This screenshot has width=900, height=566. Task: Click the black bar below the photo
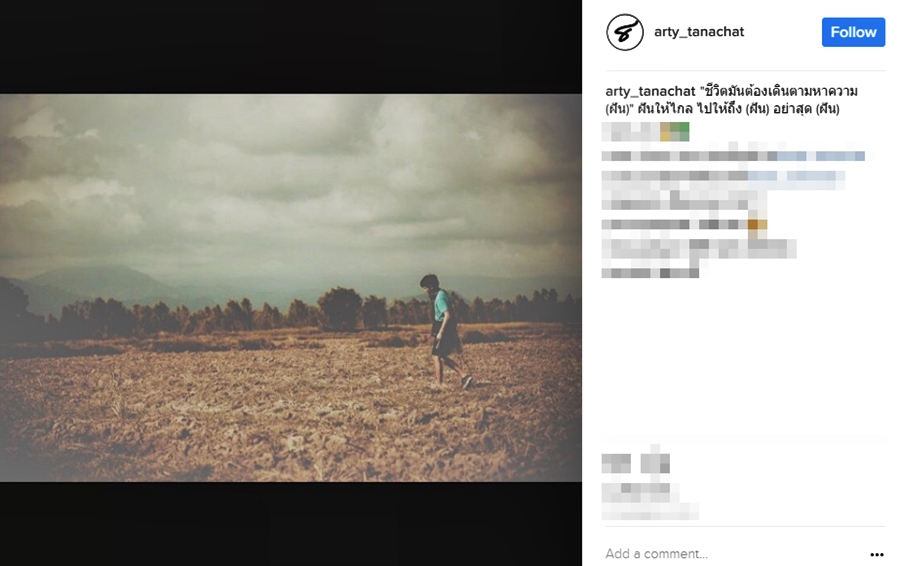click(x=290, y=524)
